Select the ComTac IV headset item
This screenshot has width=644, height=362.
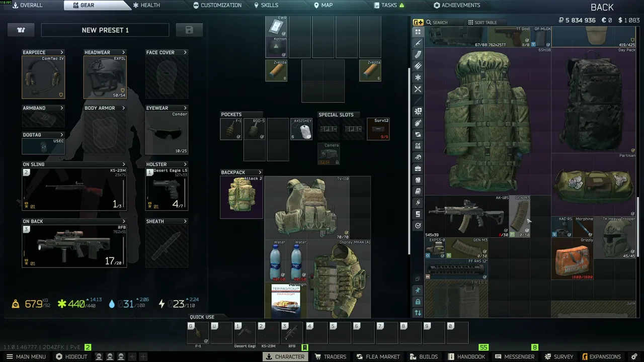click(x=43, y=77)
